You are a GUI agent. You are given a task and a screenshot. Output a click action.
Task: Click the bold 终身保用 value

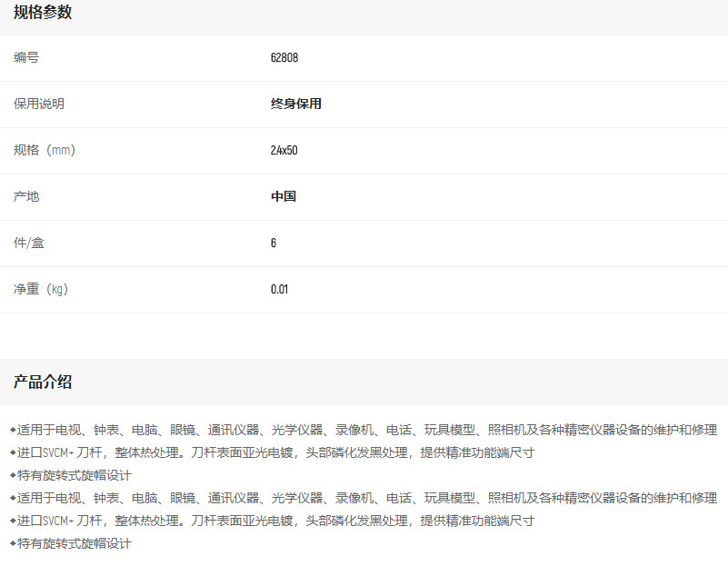coord(296,104)
